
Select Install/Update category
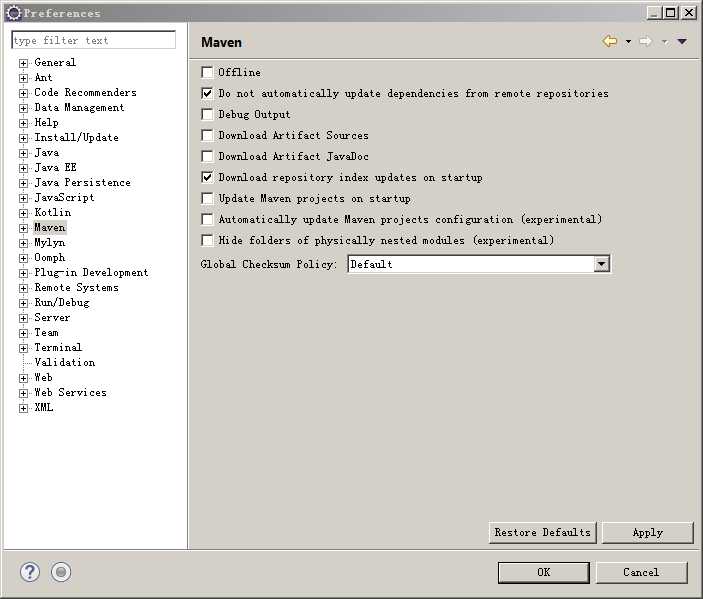[77, 138]
